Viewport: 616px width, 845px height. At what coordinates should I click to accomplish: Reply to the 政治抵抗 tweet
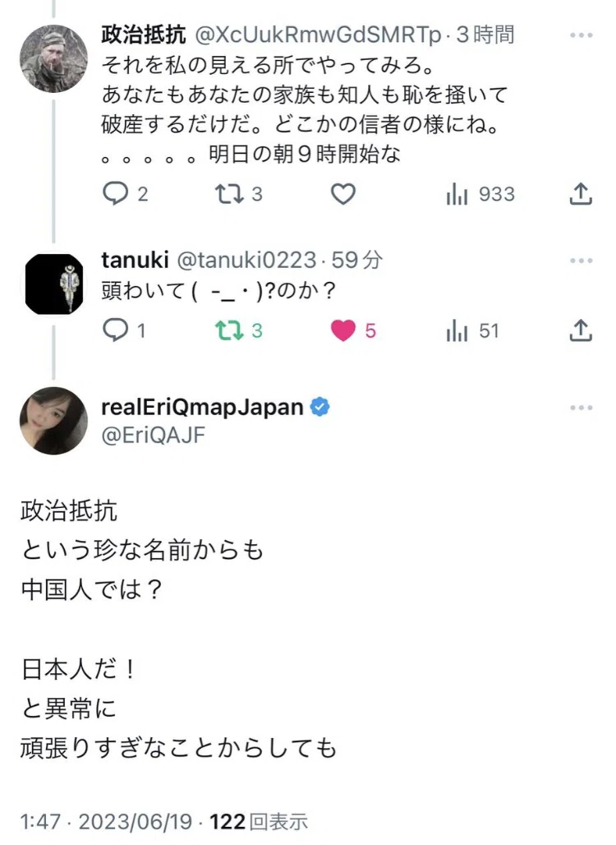[x=125, y=193]
